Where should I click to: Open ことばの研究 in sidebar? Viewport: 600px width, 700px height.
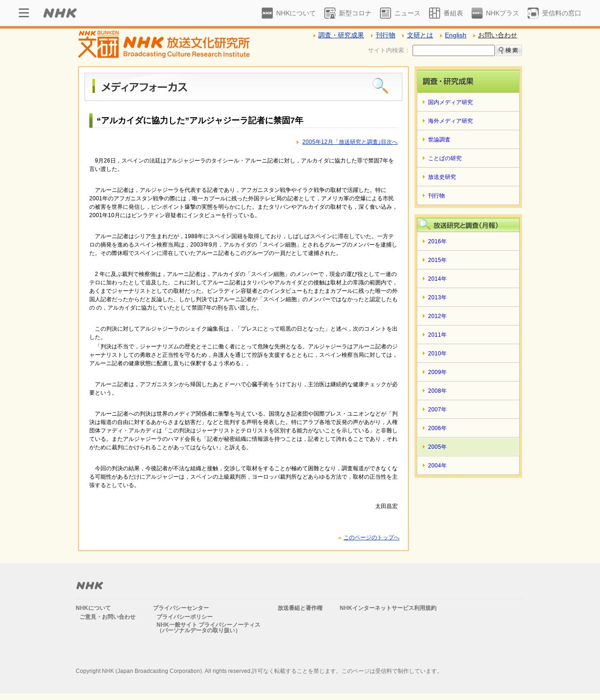tap(468, 158)
